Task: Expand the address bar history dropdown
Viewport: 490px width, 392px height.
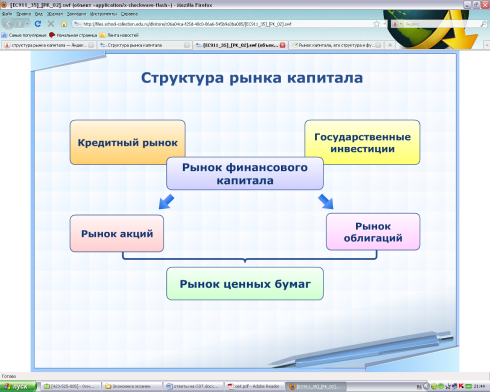Action: (x=384, y=24)
